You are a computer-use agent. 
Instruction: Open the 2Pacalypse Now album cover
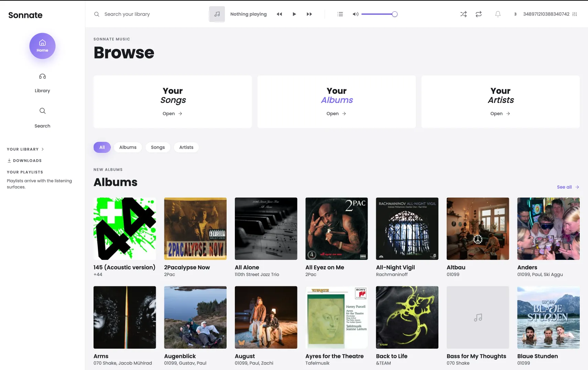tap(195, 229)
